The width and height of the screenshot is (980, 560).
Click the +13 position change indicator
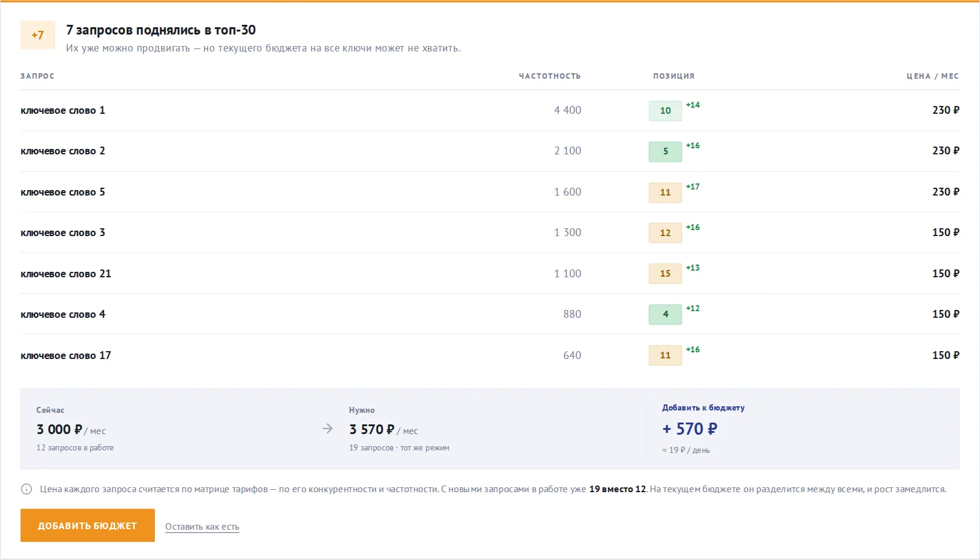pos(693,268)
